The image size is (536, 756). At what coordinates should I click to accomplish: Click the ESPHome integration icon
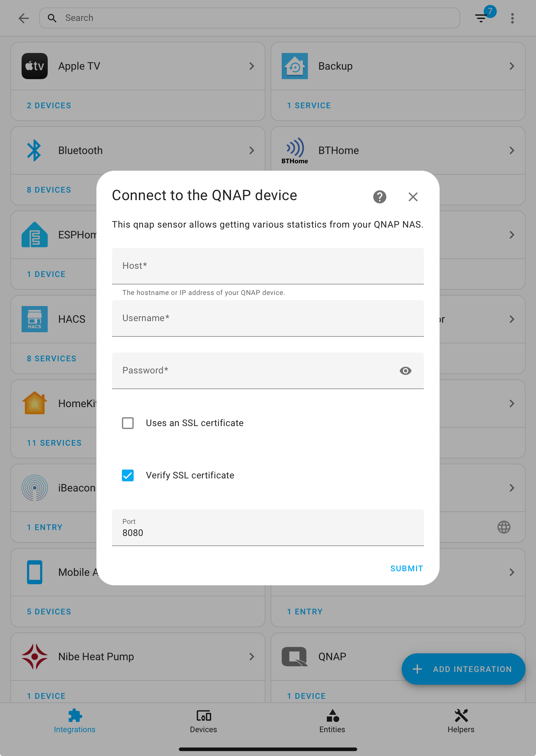click(x=34, y=234)
